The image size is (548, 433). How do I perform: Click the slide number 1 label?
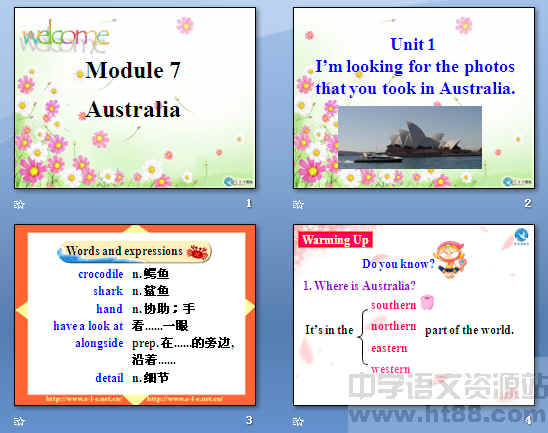pos(249,203)
